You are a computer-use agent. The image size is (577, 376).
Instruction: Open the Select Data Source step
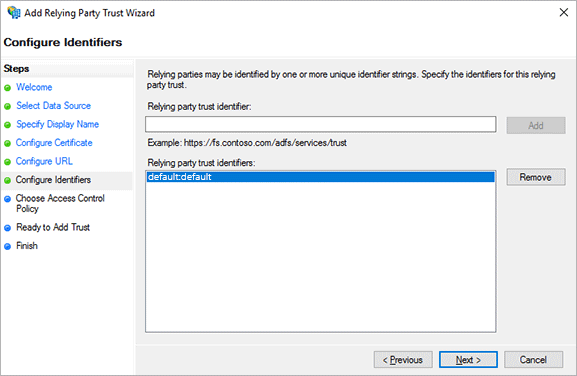click(53, 106)
